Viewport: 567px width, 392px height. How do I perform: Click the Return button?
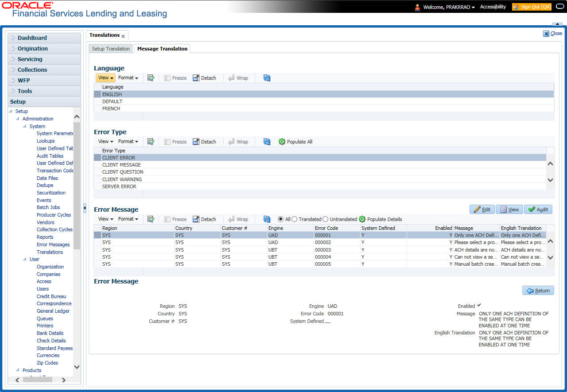tap(538, 291)
